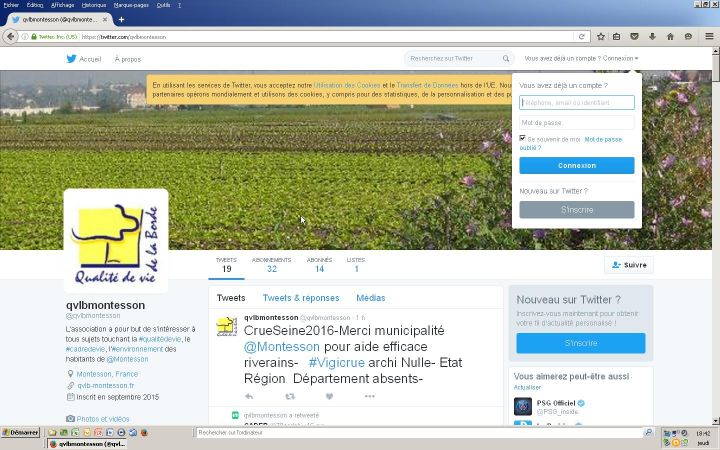Close the qvlbmontesson browser tab
Screen dimensions: 720x450
(105, 19)
